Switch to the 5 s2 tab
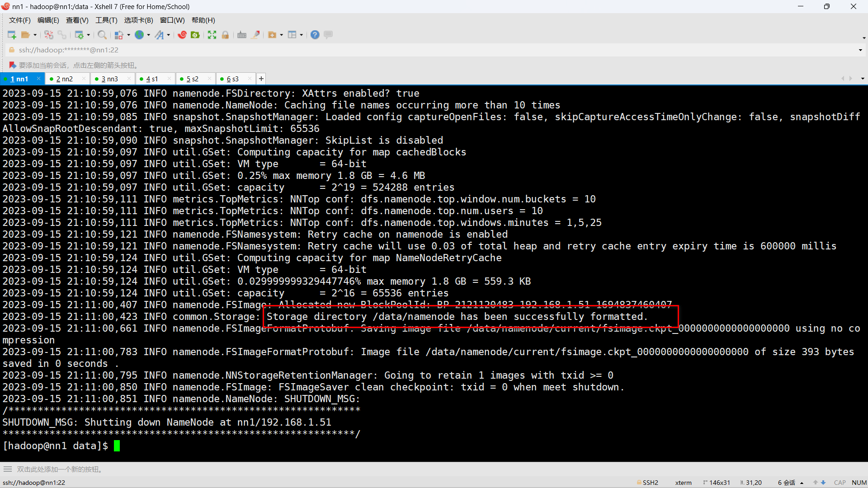Screen dimensions: 868x488 (192, 79)
